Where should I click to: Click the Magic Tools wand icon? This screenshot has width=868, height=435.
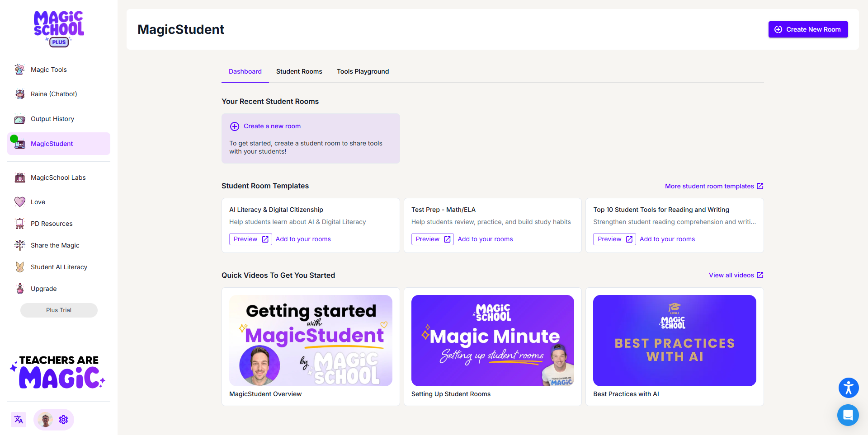click(19, 70)
